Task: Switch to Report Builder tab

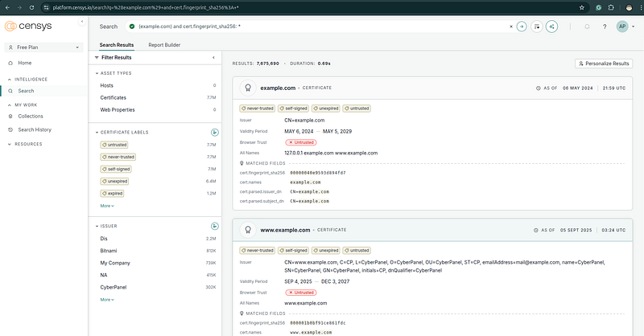Action: pos(164,45)
